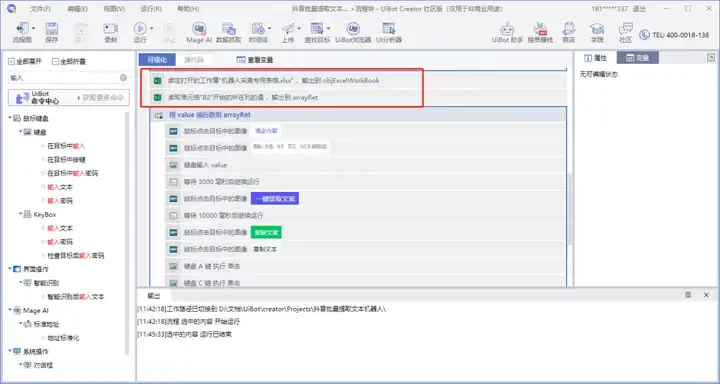The image size is (720, 384).
Task: Open the 运行 dropdown arrow
Action: tap(152, 28)
